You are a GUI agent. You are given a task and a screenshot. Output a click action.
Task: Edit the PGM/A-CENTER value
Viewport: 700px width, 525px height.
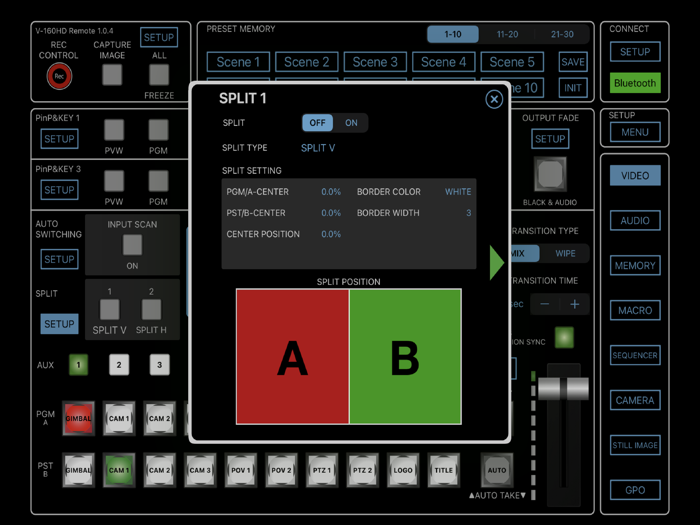(x=331, y=192)
